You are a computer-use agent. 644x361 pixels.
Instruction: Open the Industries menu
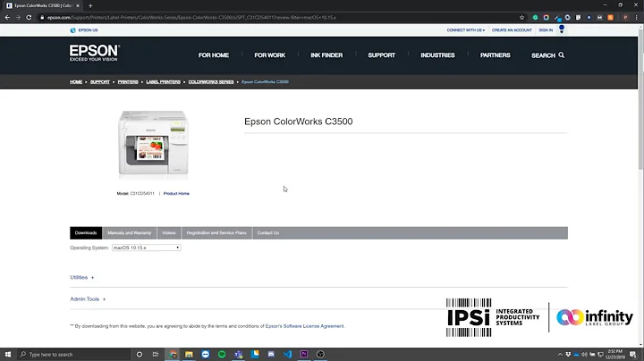click(x=437, y=55)
